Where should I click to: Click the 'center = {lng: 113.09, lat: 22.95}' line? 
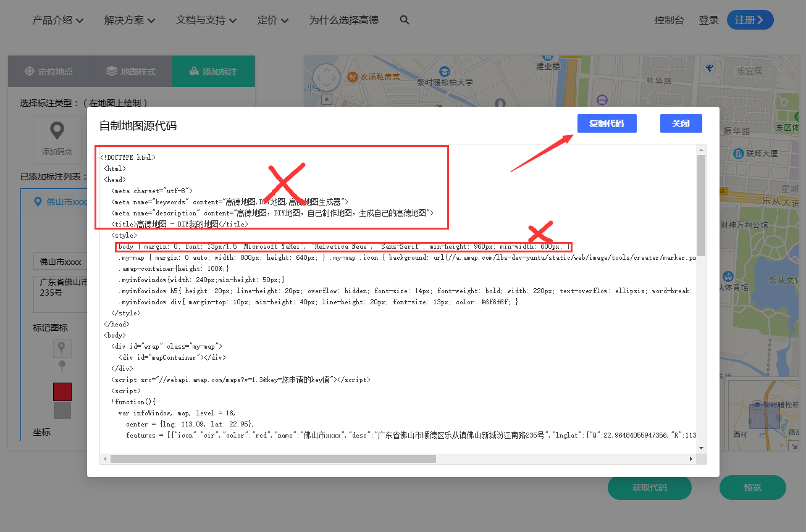coord(190,424)
